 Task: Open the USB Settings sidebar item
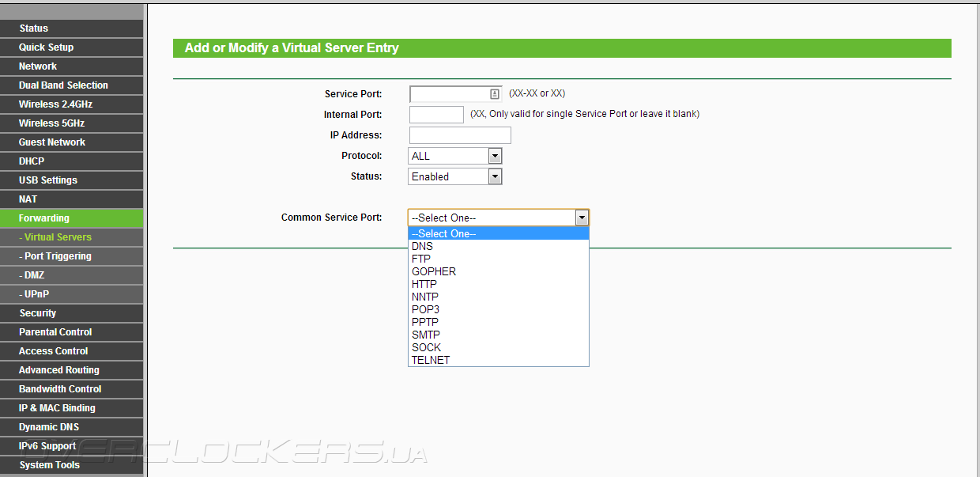pos(72,180)
